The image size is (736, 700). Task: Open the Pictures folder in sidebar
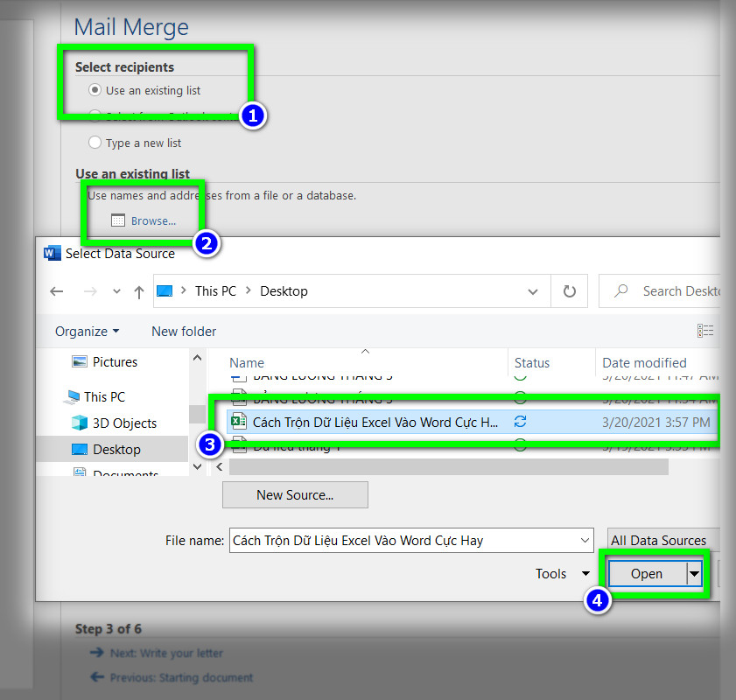click(115, 362)
